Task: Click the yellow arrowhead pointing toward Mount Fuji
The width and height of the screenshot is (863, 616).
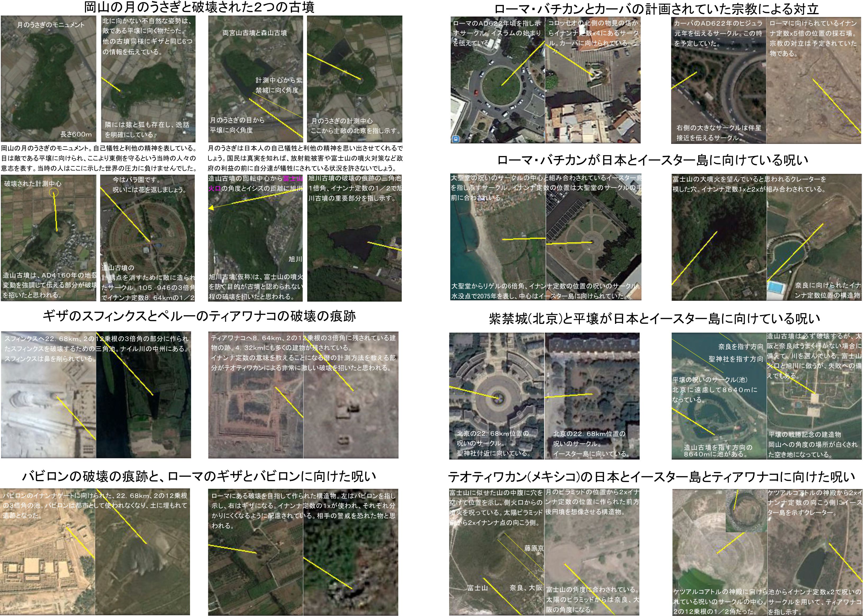Action: 211,208
